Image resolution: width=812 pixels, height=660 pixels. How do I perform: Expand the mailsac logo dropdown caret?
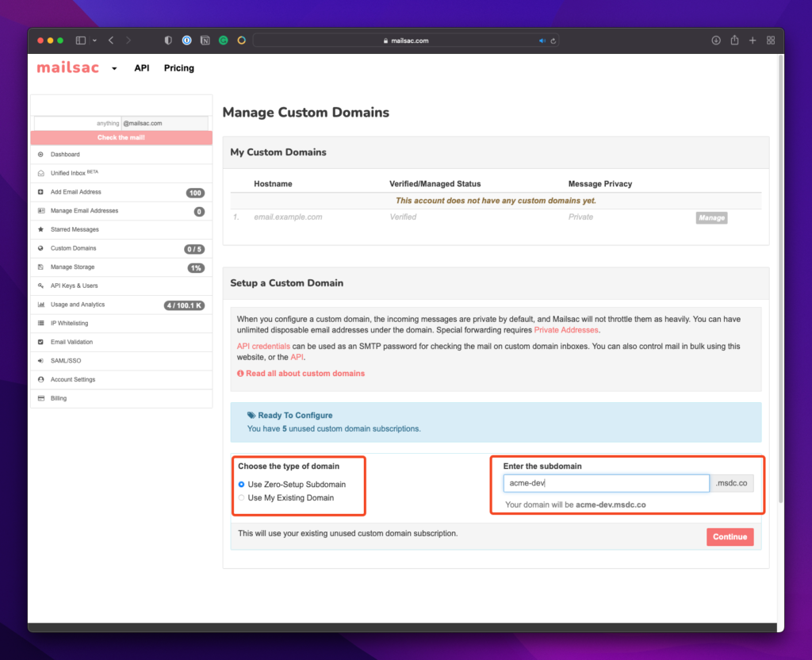tap(114, 68)
